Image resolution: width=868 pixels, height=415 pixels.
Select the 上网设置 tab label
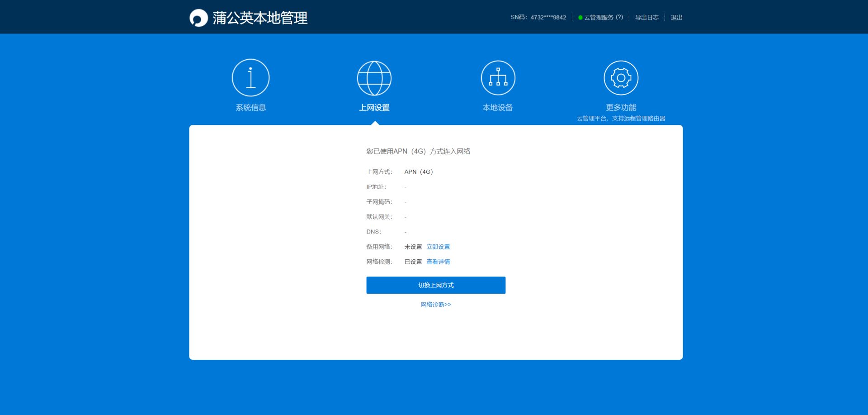pyautogui.click(x=374, y=108)
